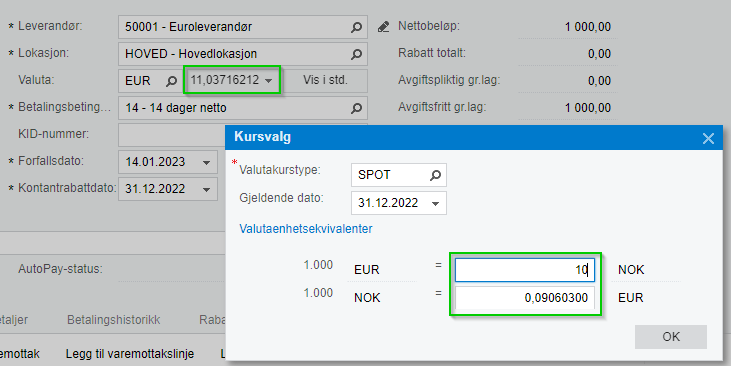Viewport: 731px width, 366px height.
Task: Open the Valutaenhetsekvivalenter link
Action: pyautogui.click(x=306, y=229)
